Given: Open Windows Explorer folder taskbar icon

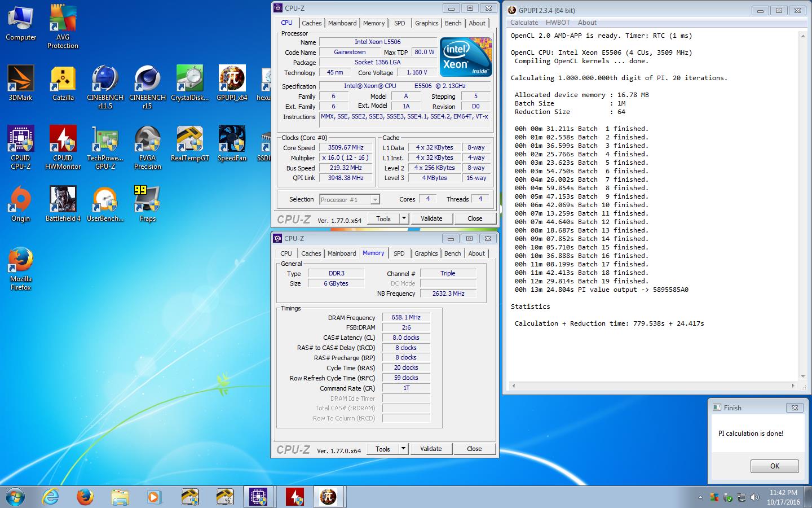Looking at the screenshot, I should (x=120, y=497).
